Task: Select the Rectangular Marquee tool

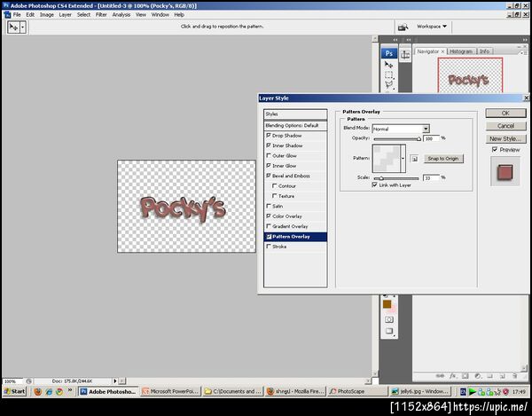Action: [389, 75]
